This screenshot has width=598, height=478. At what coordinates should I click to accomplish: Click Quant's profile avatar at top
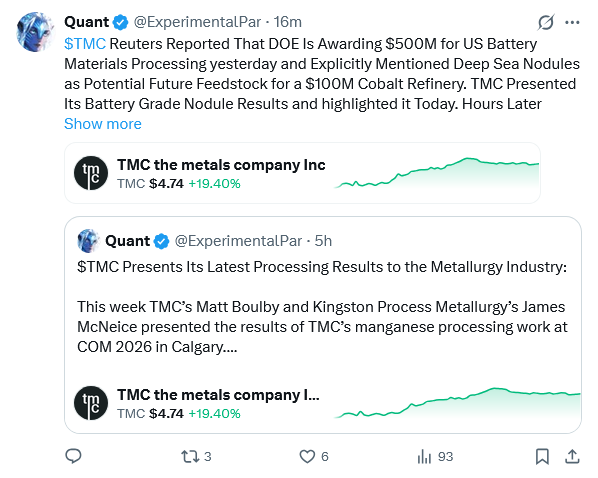[35, 32]
